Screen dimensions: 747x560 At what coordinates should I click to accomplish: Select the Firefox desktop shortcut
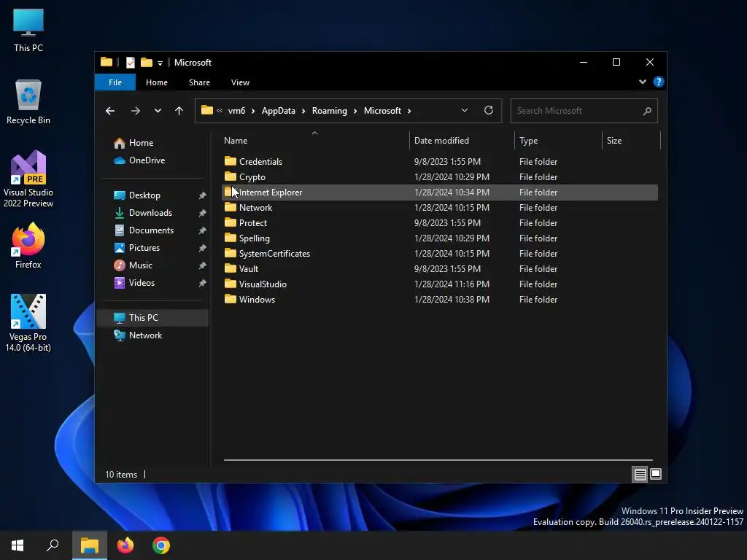click(28, 246)
